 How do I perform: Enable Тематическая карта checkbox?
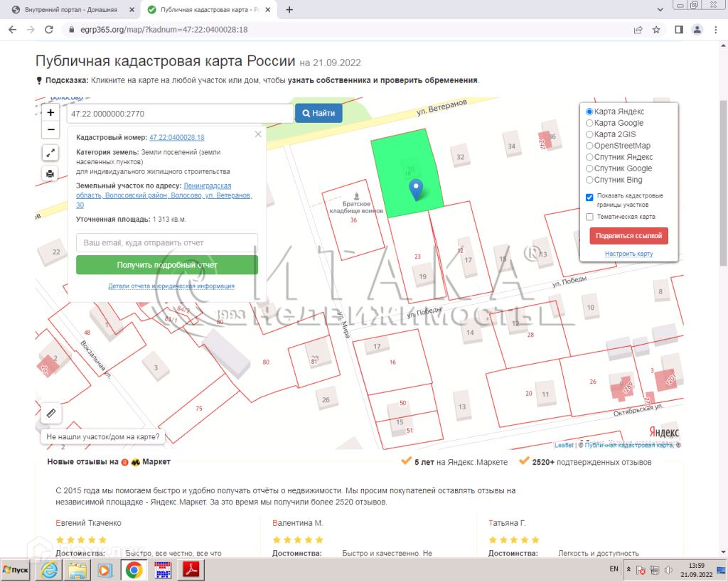[589, 217]
